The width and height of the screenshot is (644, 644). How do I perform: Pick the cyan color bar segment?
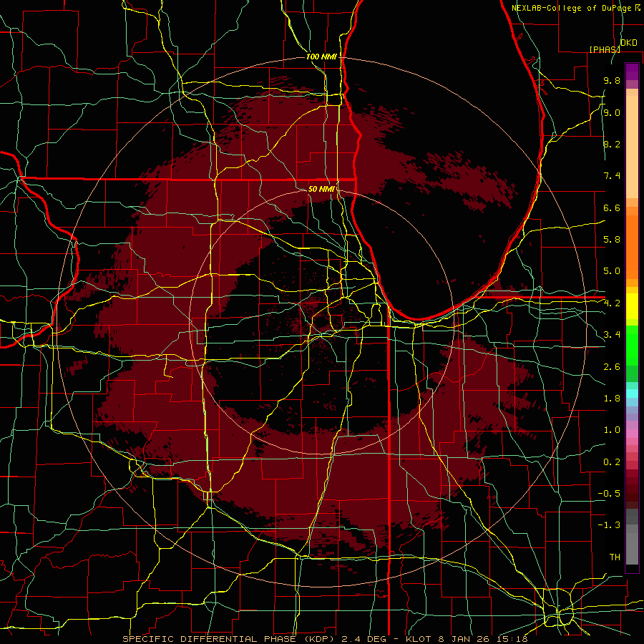[x=632, y=394]
